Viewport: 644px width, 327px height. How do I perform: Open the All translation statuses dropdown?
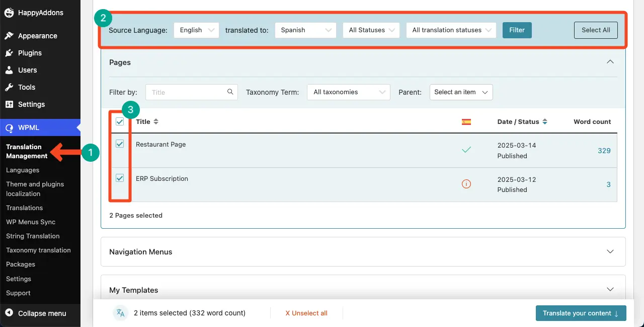click(x=451, y=30)
